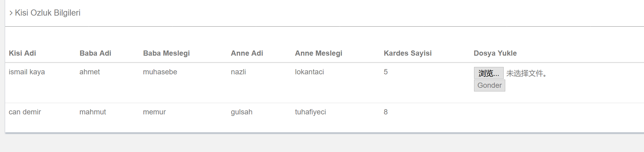Click the muhasebe cell
This screenshot has width=644, height=152.
pos(160,72)
